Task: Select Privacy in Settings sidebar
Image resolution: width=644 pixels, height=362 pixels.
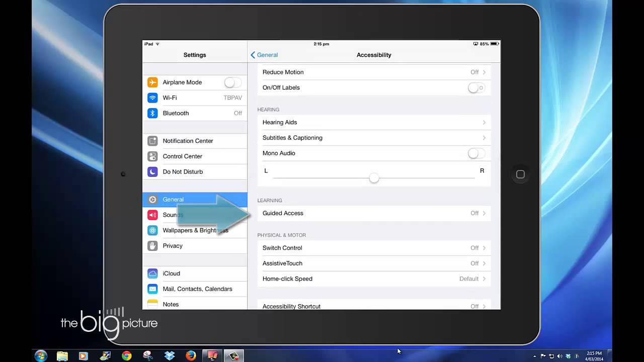Action: [195, 246]
